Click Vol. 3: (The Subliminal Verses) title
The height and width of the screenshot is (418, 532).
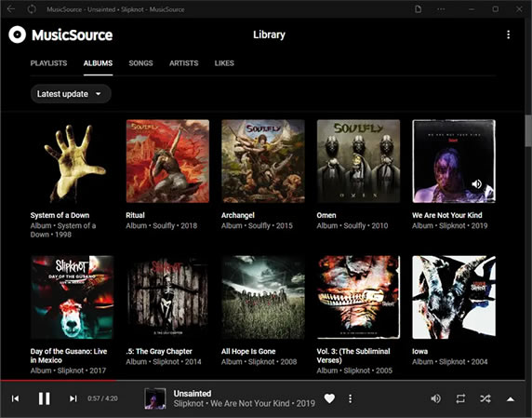click(353, 356)
